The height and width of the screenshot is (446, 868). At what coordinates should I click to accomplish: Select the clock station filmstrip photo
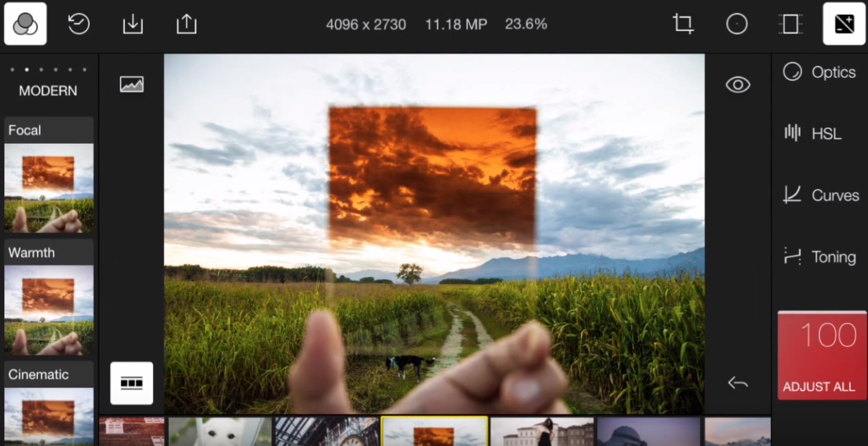pos(327,432)
